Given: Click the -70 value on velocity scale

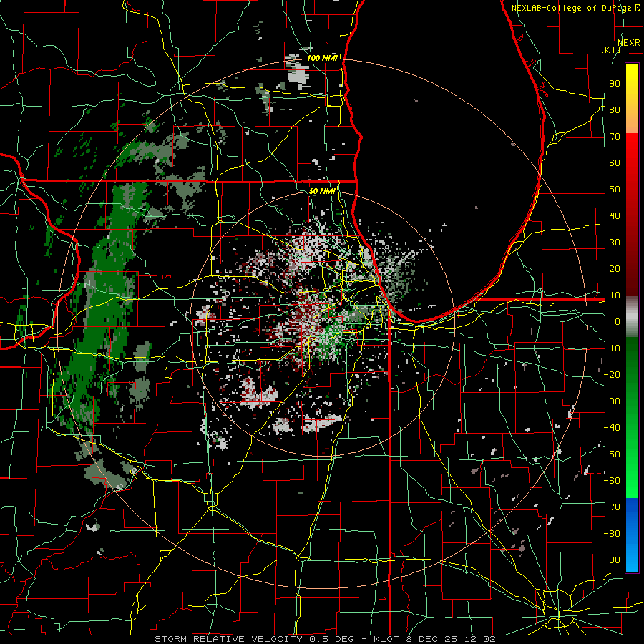Looking at the screenshot, I should point(612,507).
